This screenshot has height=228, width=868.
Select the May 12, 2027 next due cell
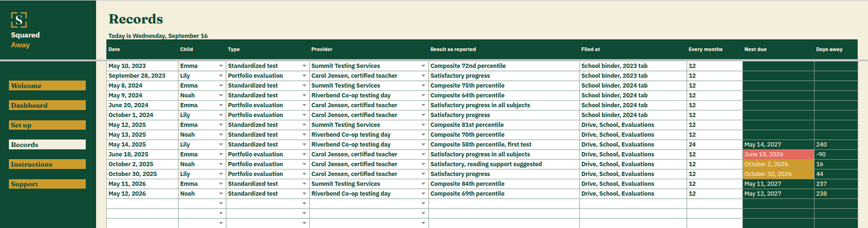pos(778,194)
